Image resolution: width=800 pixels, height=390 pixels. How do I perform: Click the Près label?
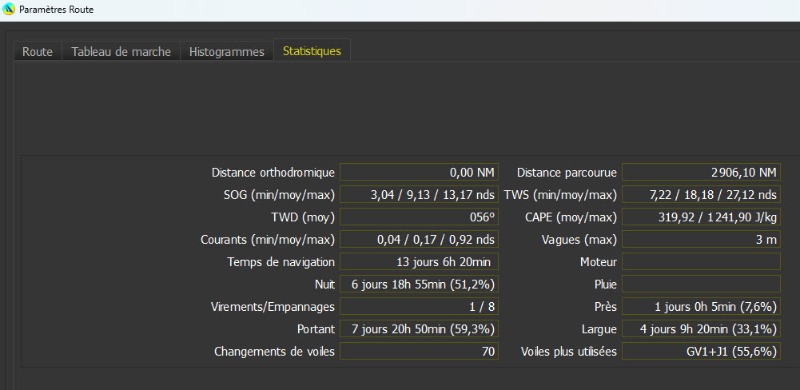pos(605,307)
